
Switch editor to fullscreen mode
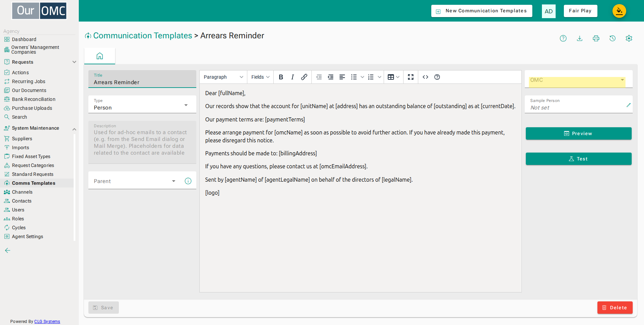tap(411, 77)
